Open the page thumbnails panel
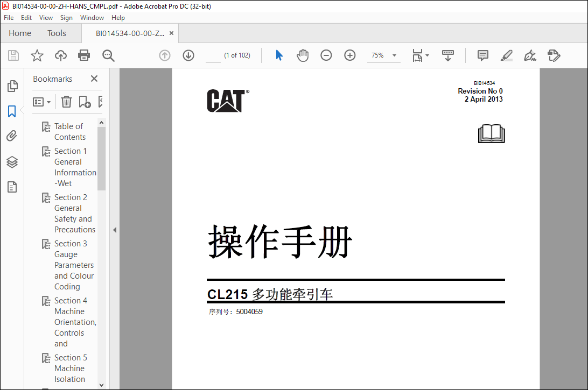Image resolution: width=588 pixels, height=390 pixels. (x=12, y=86)
